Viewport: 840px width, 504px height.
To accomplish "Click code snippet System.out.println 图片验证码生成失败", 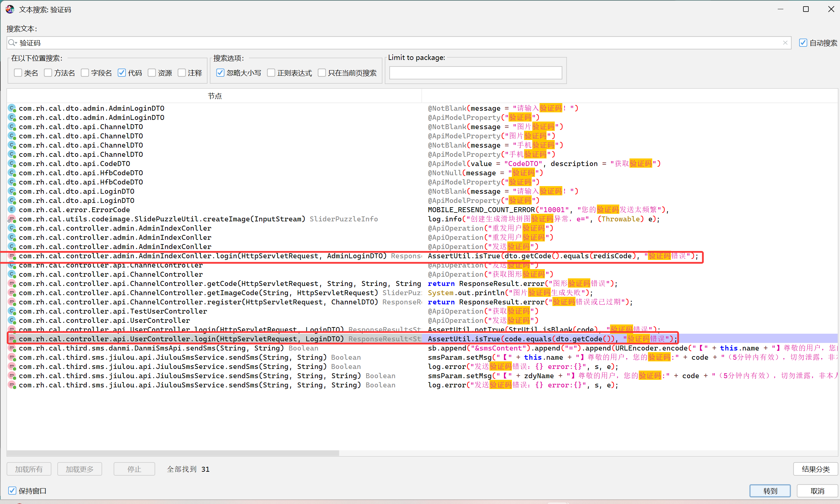I will click(510, 293).
